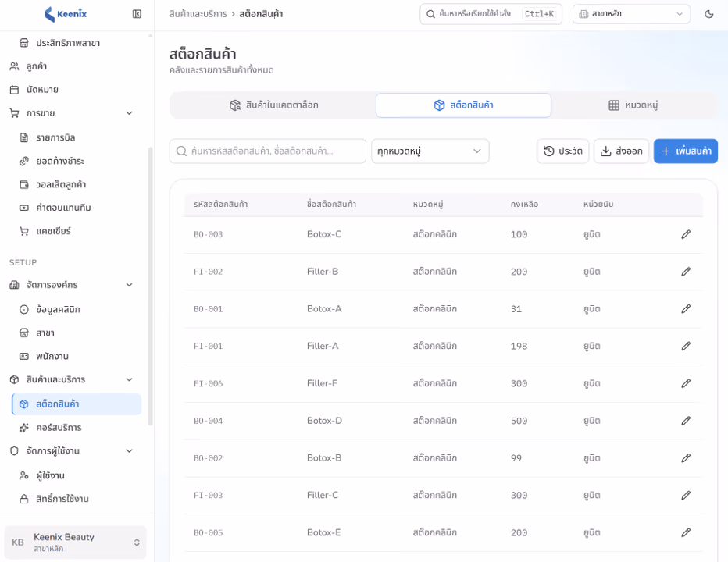
Task: Collapse the การขาย section chevron
Action: (130, 113)
